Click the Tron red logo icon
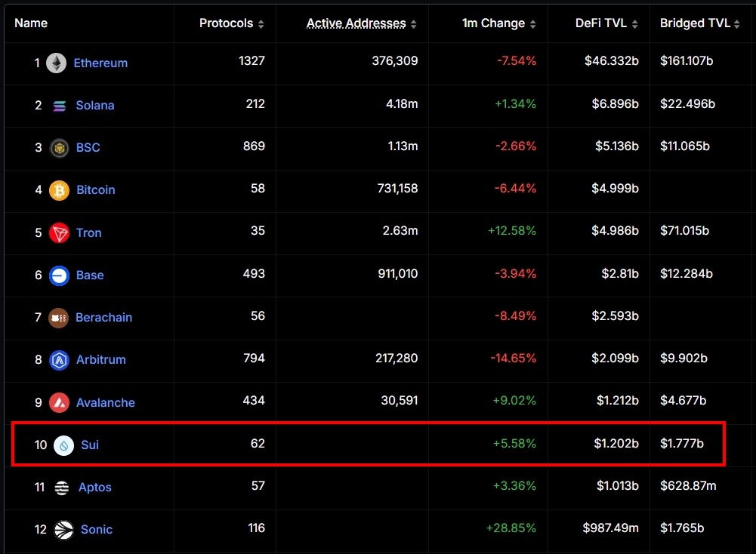Screen dimensions: 756x554 point(60,233)
